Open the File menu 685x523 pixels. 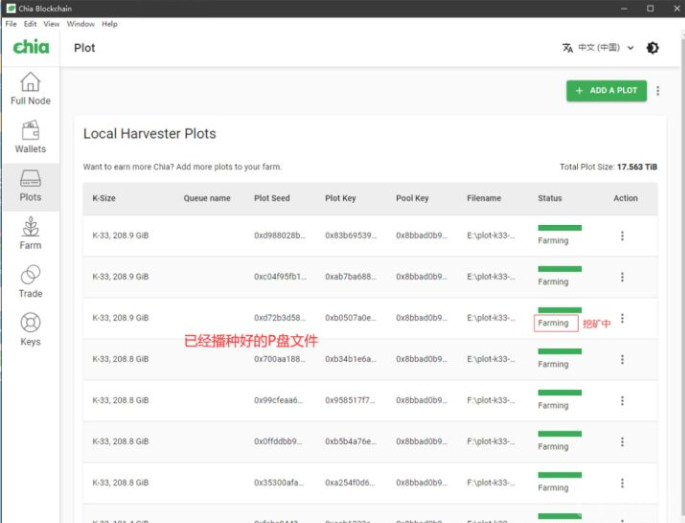(11, 24)
